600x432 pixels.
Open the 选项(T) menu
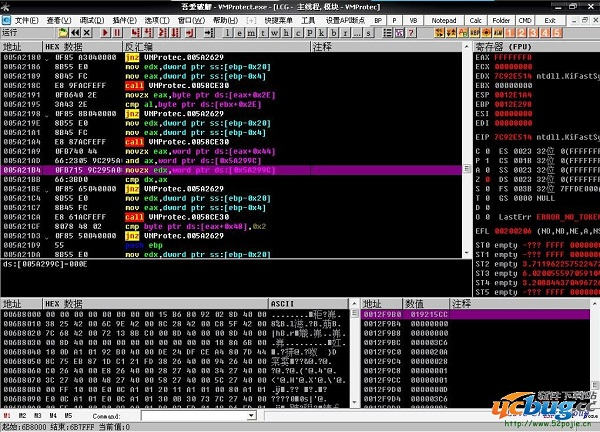coord(157,20)
